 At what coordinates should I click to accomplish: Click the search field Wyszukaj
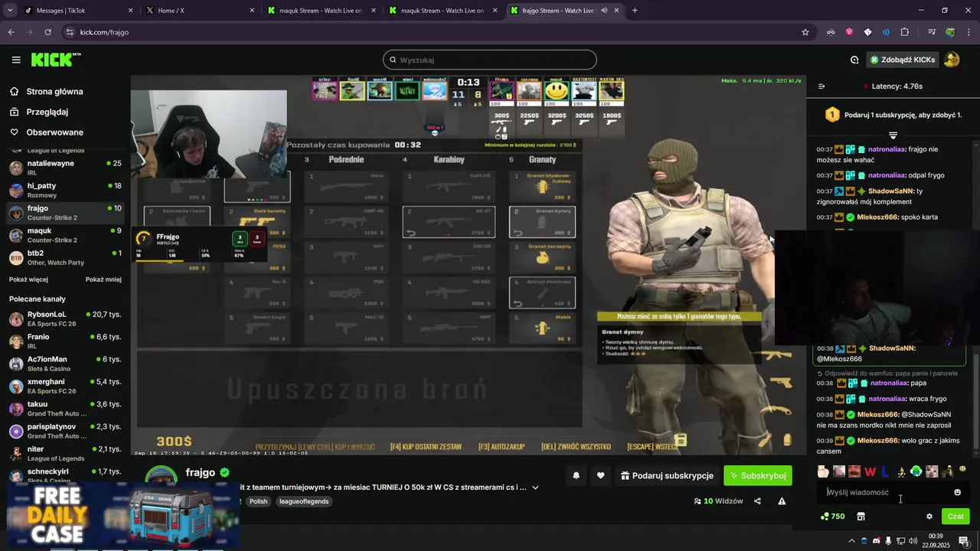490,60
